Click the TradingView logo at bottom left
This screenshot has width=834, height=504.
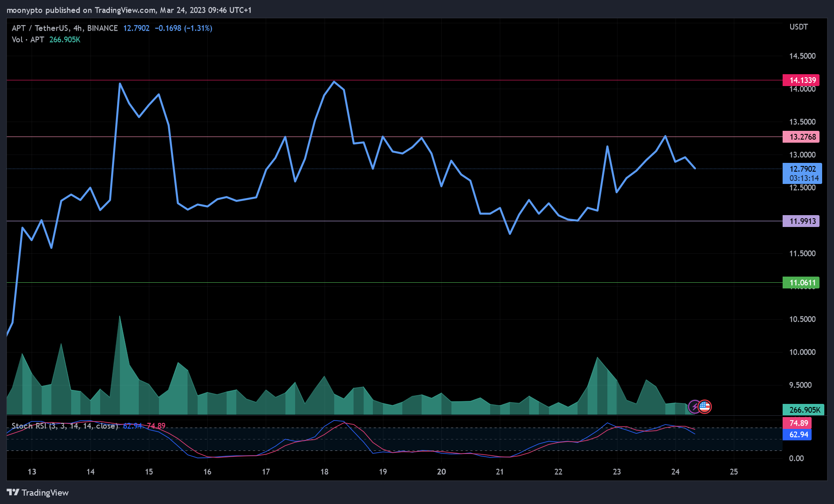click(x=38, y=493)
